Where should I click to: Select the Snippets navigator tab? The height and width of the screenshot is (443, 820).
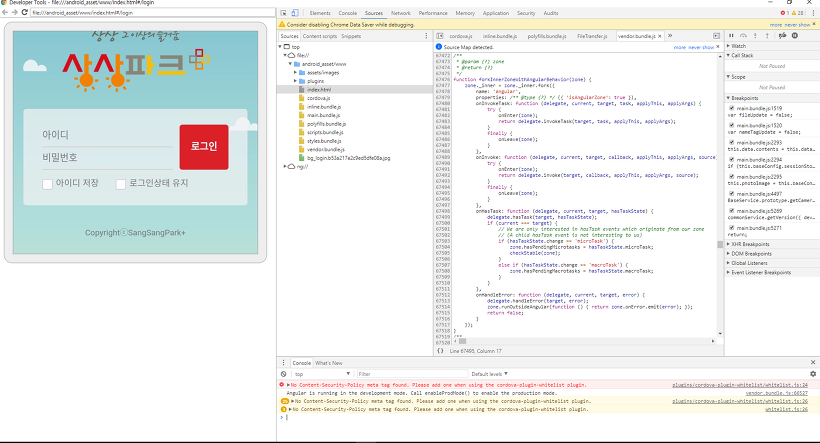(351, 36)
